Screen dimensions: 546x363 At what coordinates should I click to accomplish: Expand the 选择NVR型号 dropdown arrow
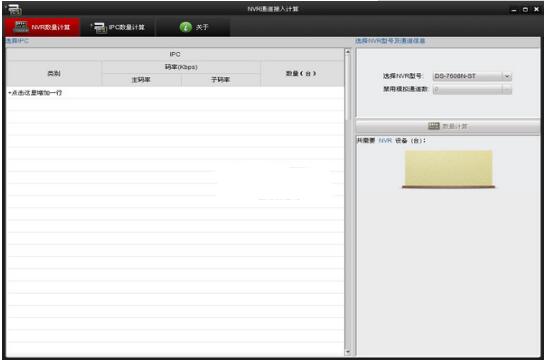[507, 76]
